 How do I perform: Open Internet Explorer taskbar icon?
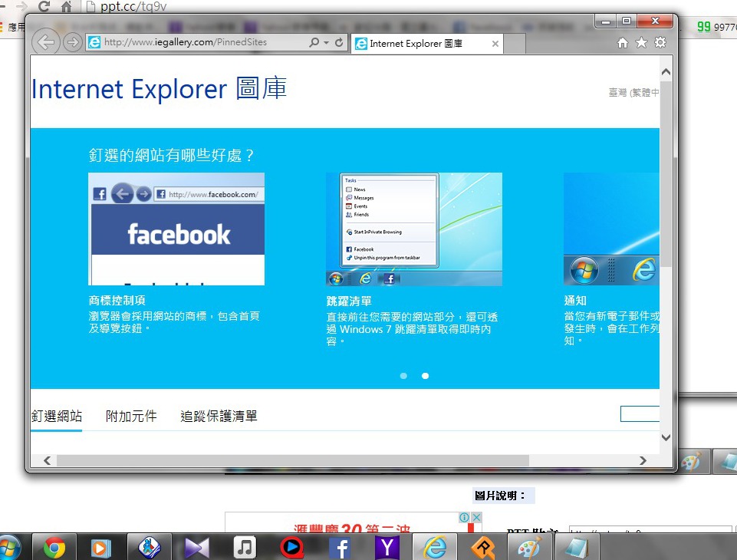pos(435,547)
